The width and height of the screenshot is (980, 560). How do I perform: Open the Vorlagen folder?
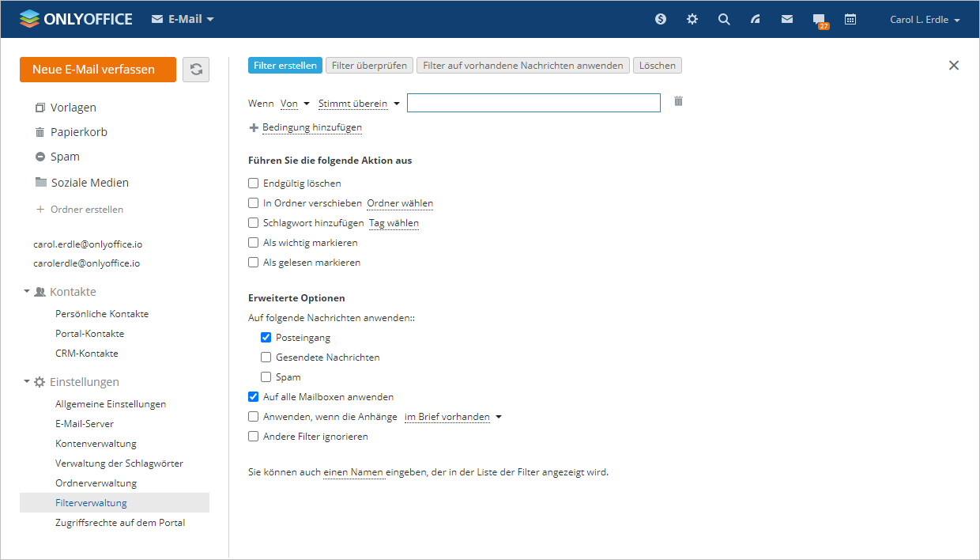[x=73, y=108]
